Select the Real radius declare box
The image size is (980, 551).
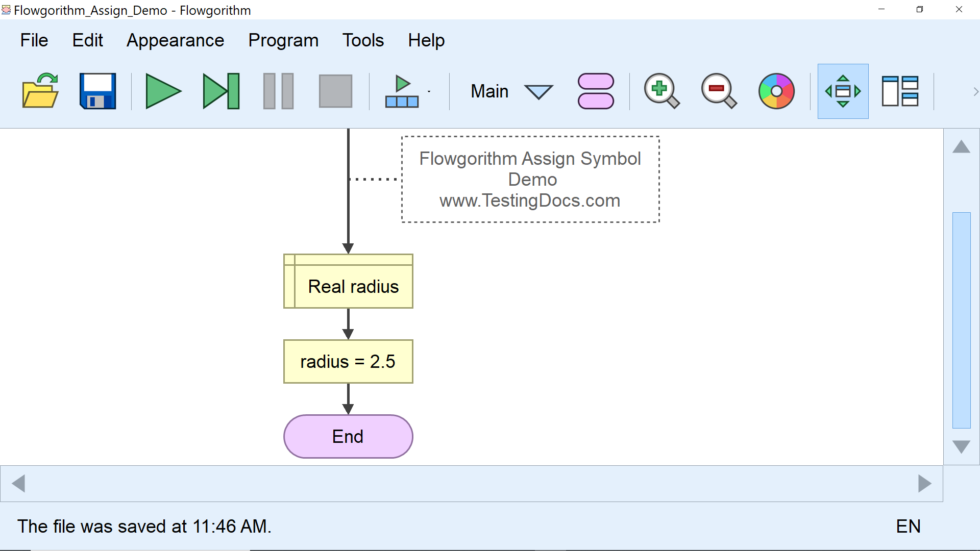tap(348, 282)
